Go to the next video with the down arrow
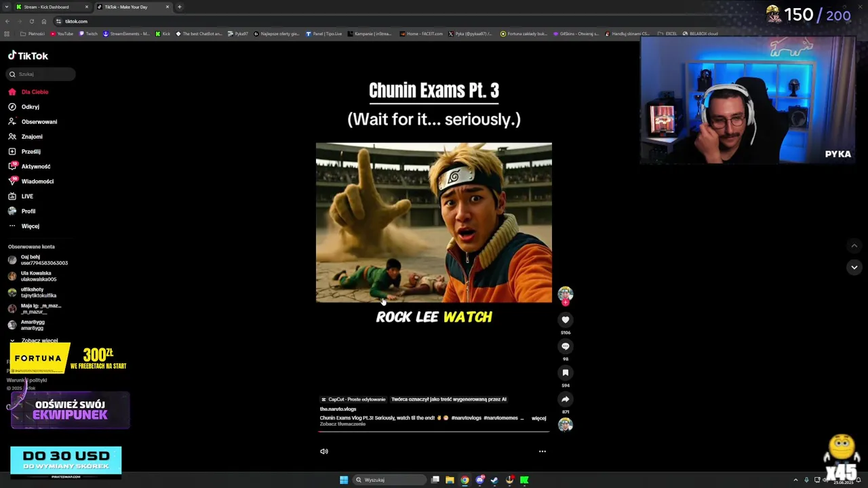The width and height of the screenshot is (868, 488). [x=854, y=268]
